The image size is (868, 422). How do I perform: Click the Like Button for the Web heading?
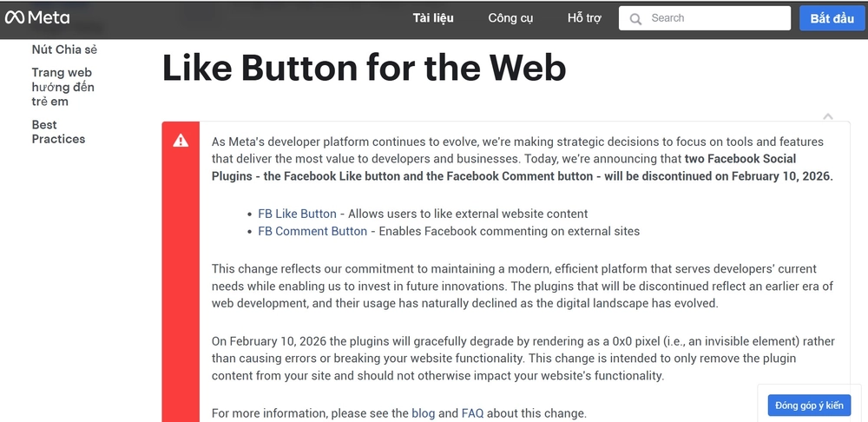pos(364,67)
